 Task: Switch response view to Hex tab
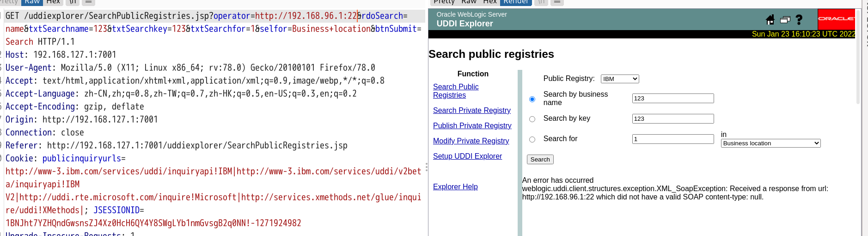point(489,2)
